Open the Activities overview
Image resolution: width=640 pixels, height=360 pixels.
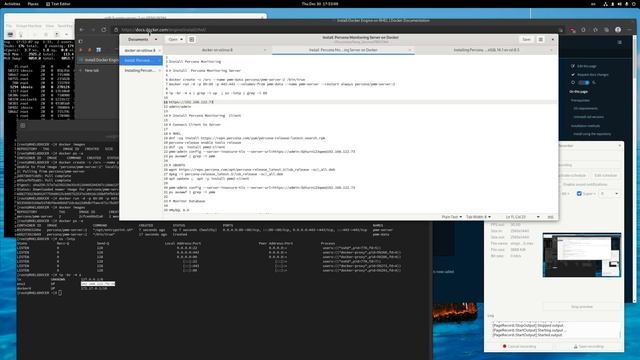point(12,4)
